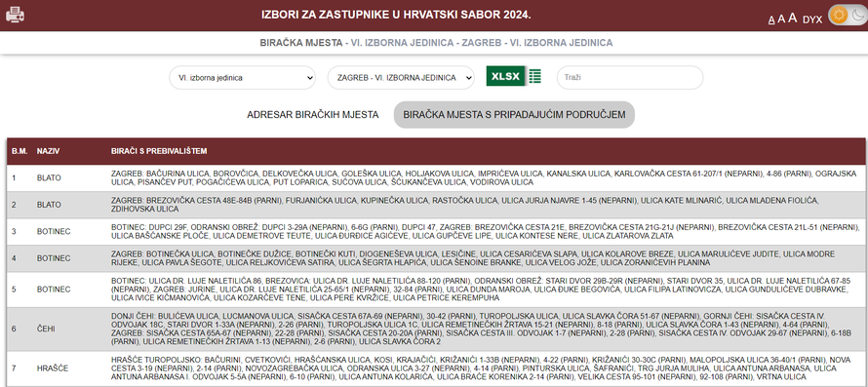Screen dimensions: 868x387
Task: Click polling station number 6
Action: pos(14,329)
